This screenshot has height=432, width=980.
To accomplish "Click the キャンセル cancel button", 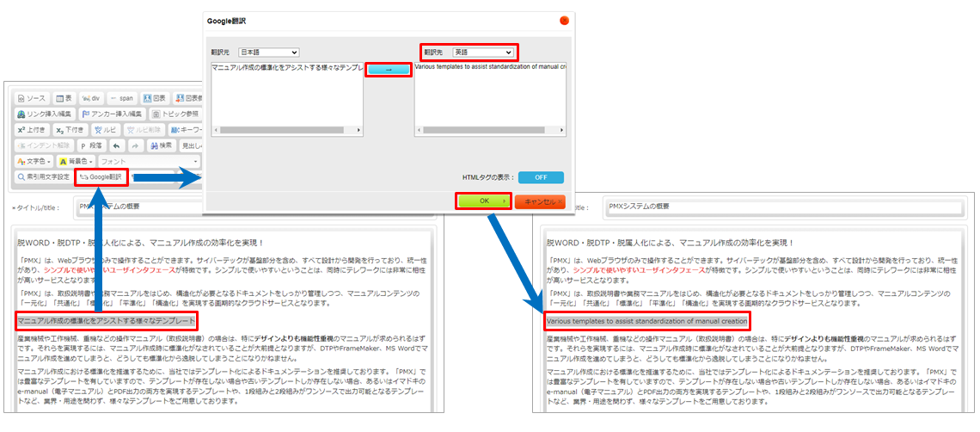I will (x=540, y=201).
